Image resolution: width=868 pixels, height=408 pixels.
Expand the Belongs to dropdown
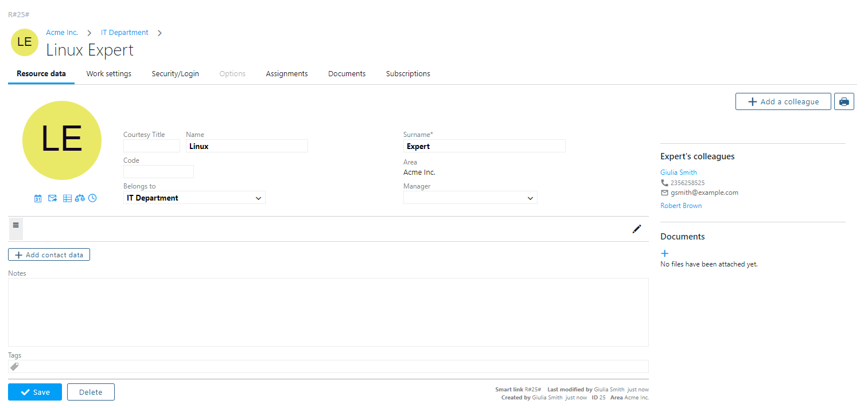[194, 198]
